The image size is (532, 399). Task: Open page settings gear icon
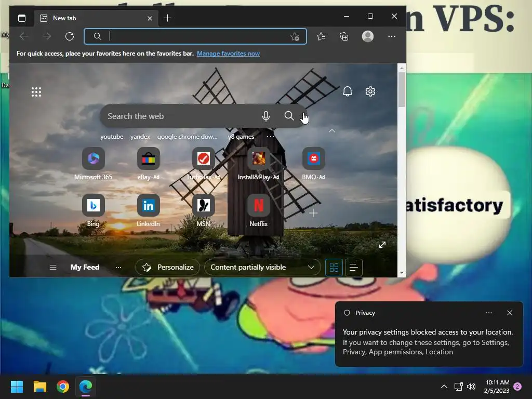click(x=370, y=91)
